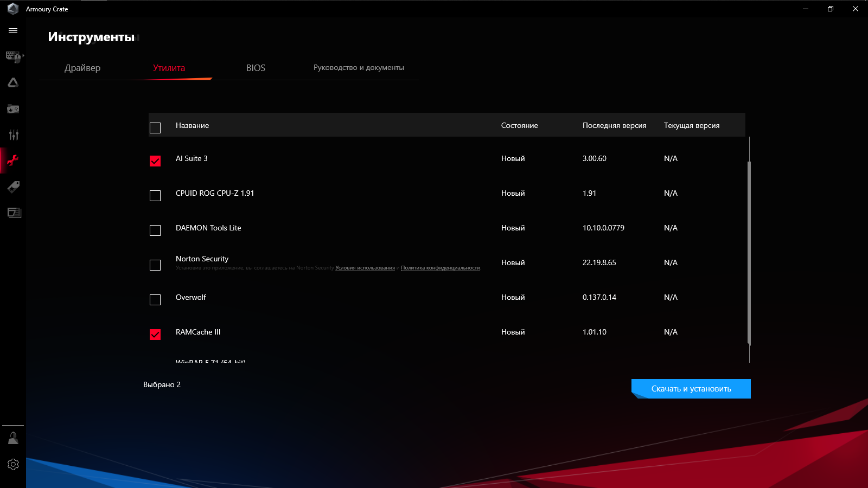Uncheck the AI Suite 3 checkbox
The image size is (868, 488).
(155, 161)
